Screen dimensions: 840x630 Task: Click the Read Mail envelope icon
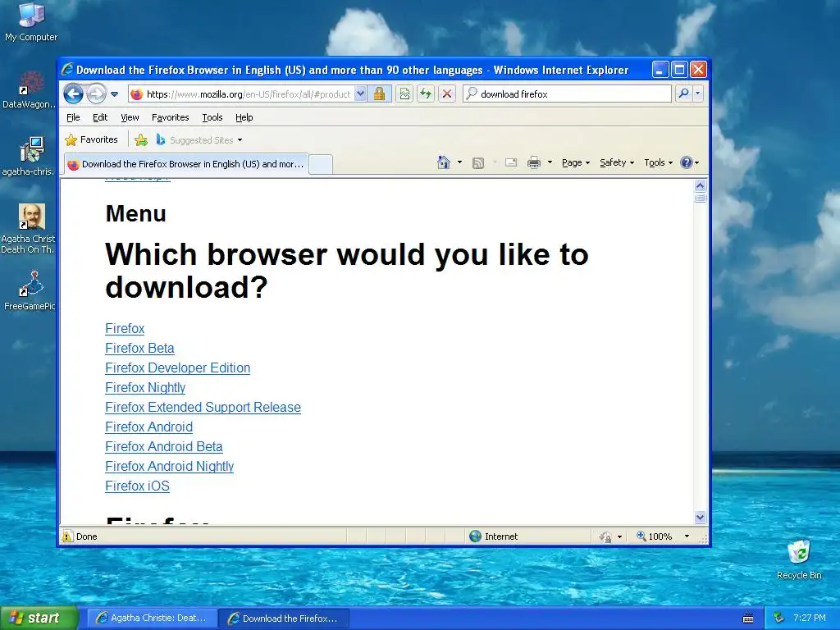click(x=511, y=162)
